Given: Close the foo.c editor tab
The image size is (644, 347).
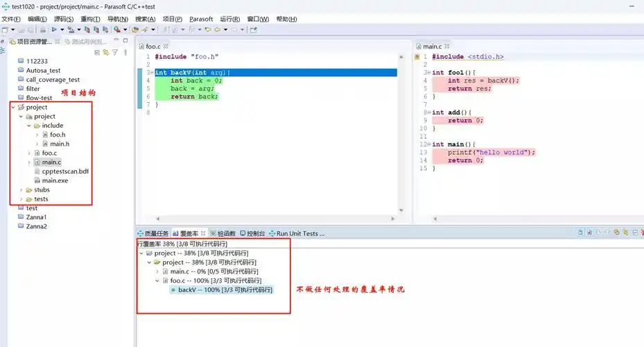Looking at the screenshot, I should [166, 46].
